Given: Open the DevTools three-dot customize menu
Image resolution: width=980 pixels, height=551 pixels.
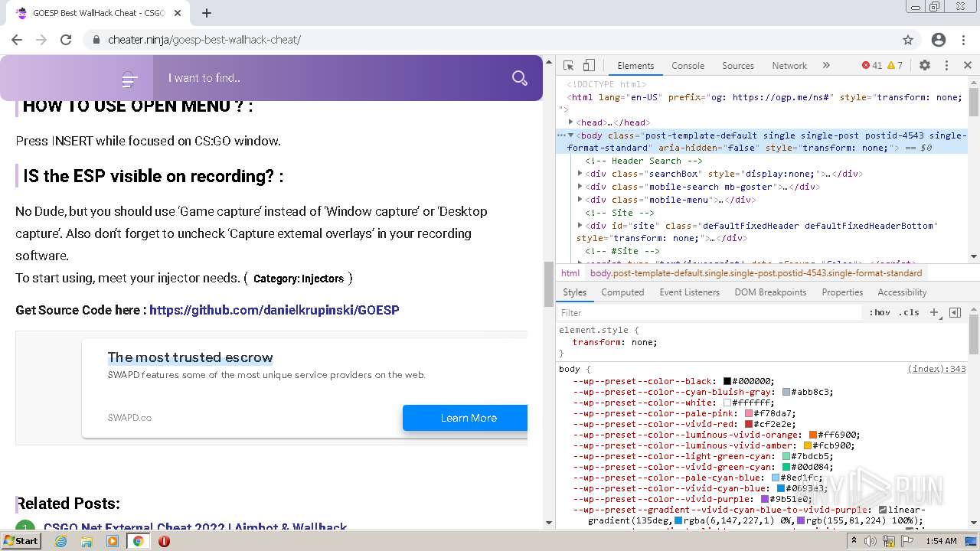Looking at the screenshot, I should pyautogui.click(x=946, y=66).
